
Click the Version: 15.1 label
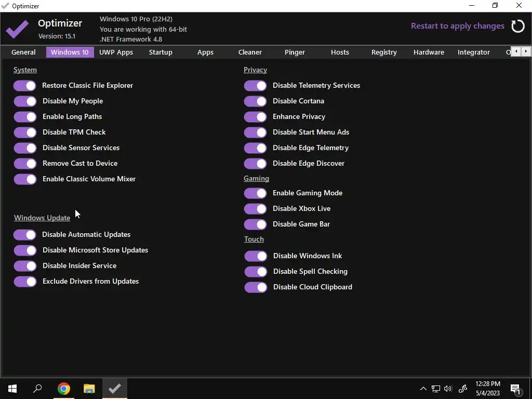(x=57, y=36)
